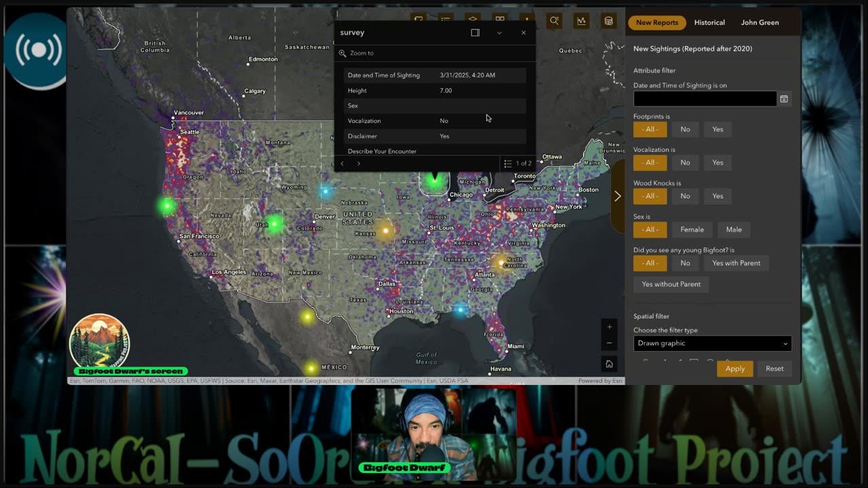868x488 pixels.
Task: Click the orange cluster in North Carolina
Action: point(501,262)
